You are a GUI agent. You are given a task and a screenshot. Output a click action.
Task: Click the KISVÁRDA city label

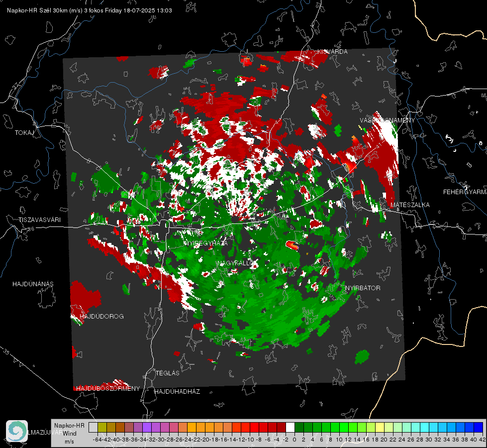coord(332,52)
